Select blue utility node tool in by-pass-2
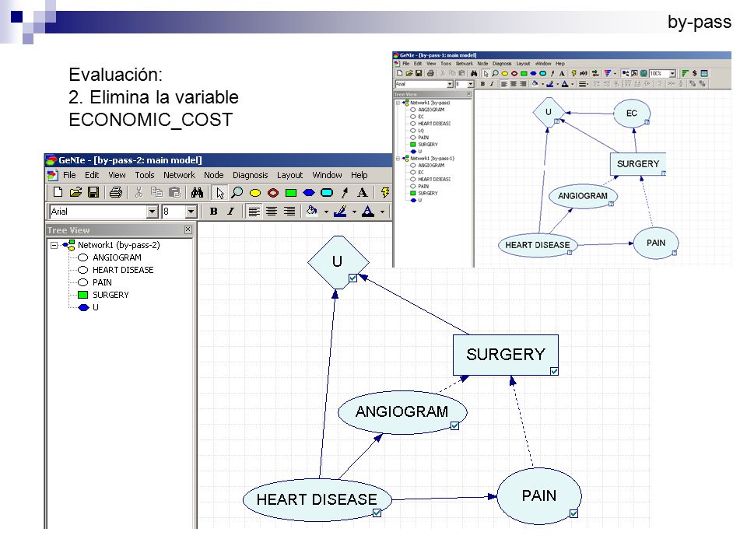747x560 pixels. [309, 193]
